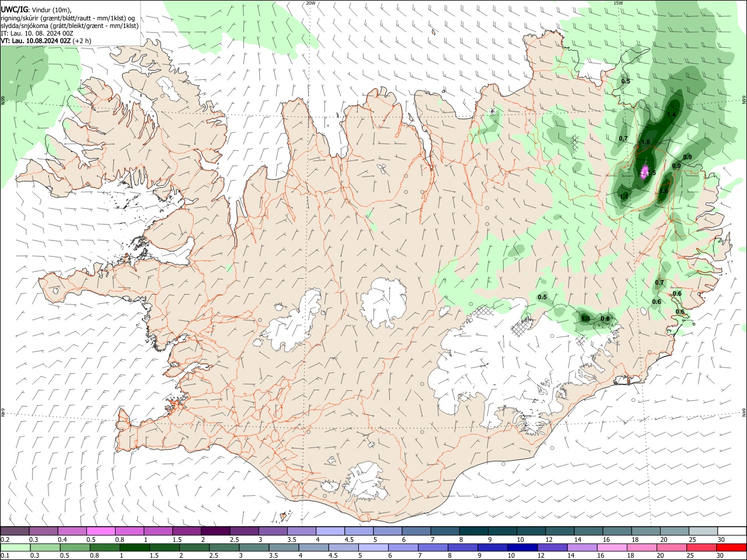Pick the darkest purple 2–2.5 snow swatch
Screen dimensions: 747x560
tap(215, 531)
